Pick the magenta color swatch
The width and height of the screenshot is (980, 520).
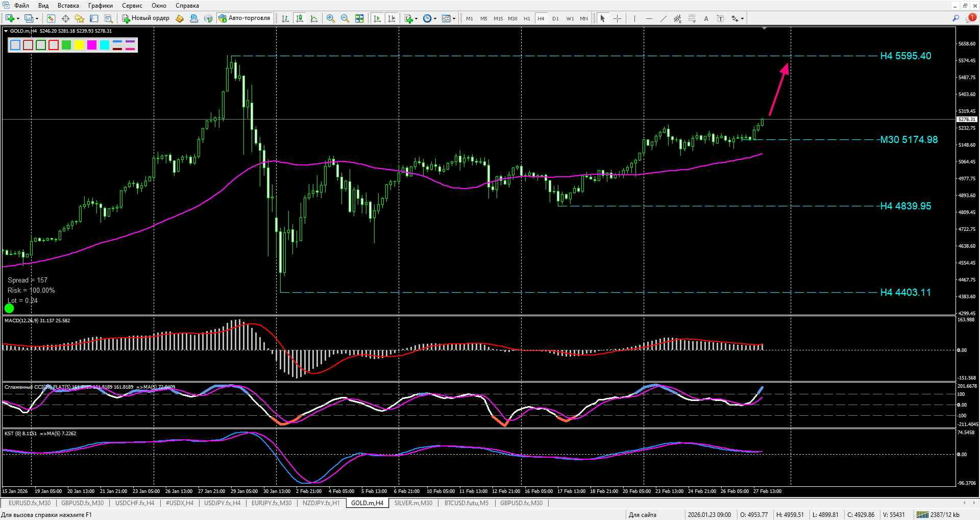point(92,45)
